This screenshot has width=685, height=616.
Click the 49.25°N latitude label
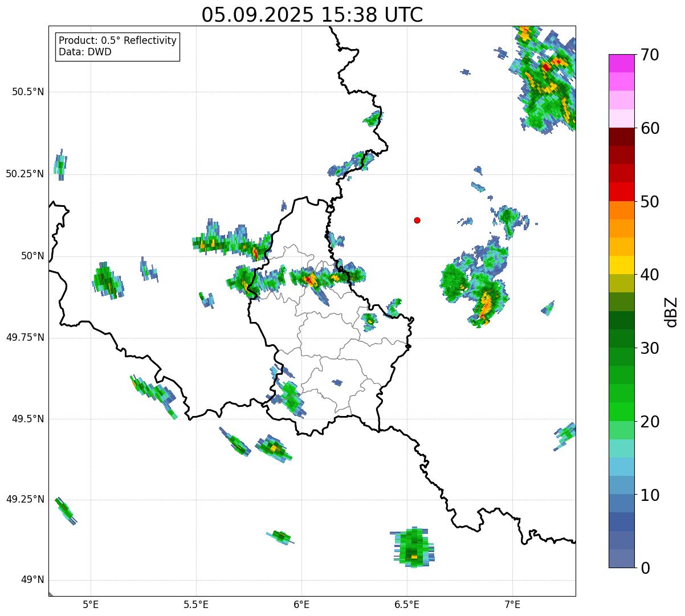25,500
